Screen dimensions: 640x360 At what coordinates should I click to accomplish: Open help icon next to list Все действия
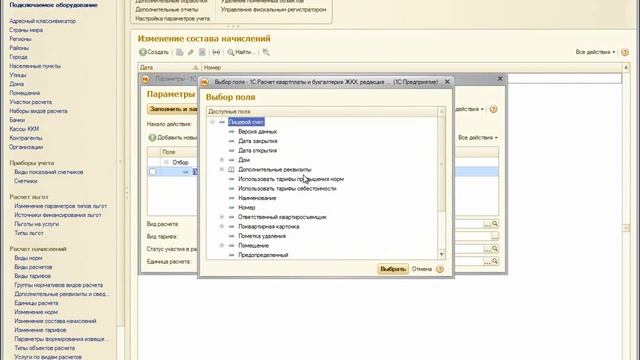click(x=624, y=52)
